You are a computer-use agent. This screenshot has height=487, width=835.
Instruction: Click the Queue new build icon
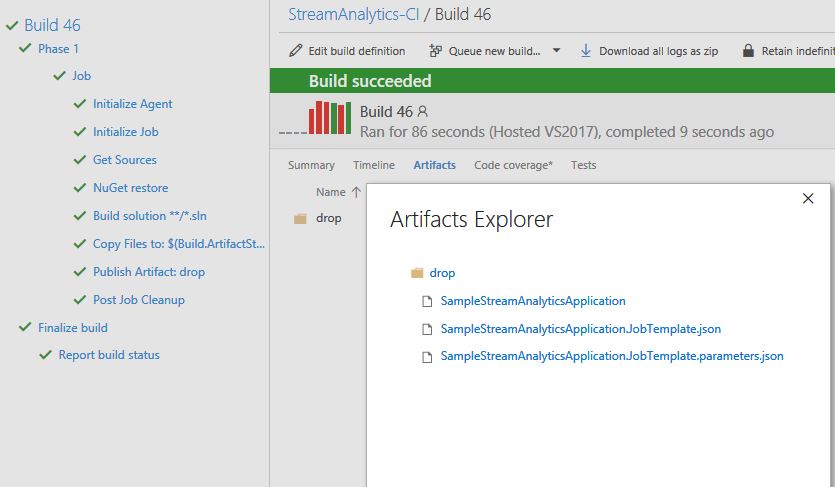pos(436,51)
